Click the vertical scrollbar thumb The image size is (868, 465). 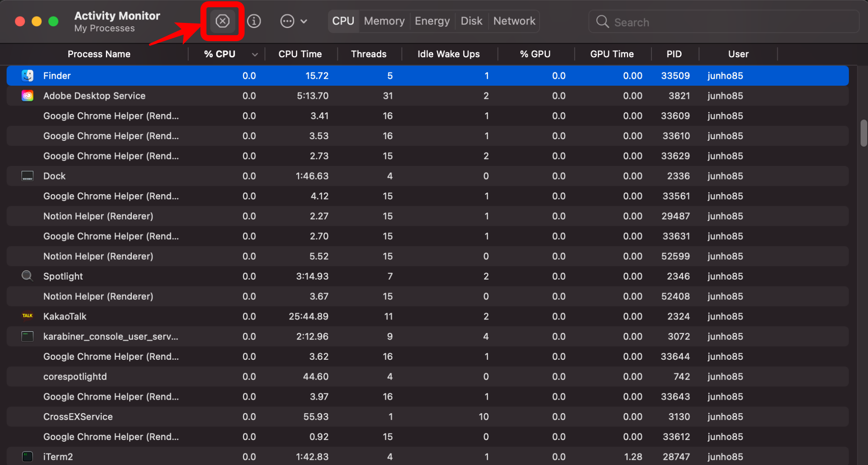click(x=863, y=133)
